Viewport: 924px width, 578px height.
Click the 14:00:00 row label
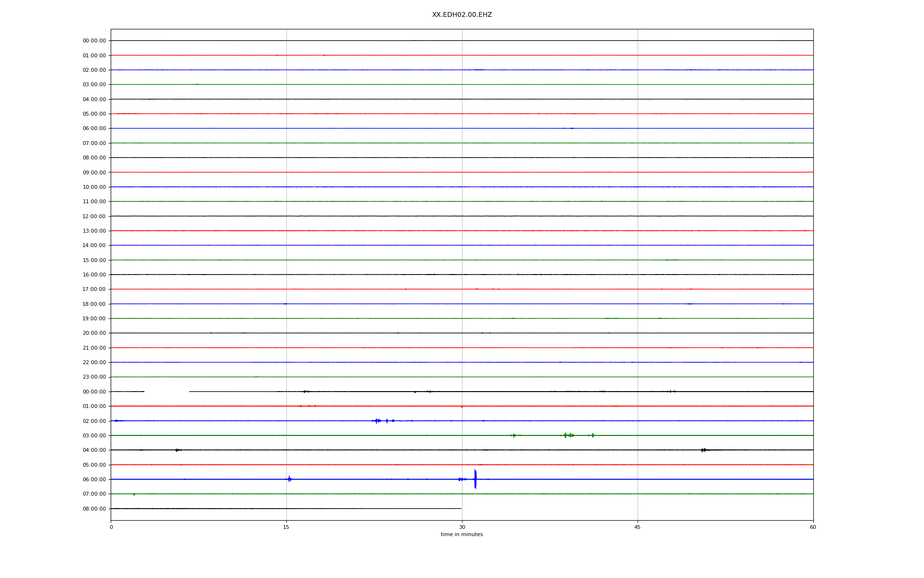[94, 246]
